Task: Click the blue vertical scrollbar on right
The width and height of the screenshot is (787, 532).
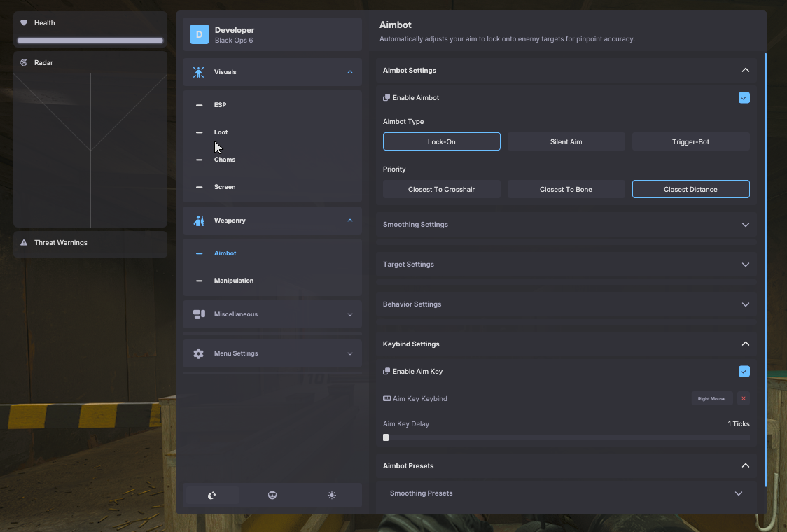Action: (x=765, y=269)
